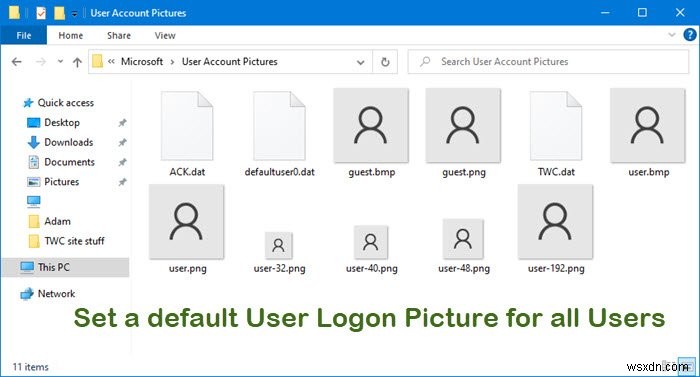Select the user-40.png thumbnail
700x377 pixels.
point(371,242)
